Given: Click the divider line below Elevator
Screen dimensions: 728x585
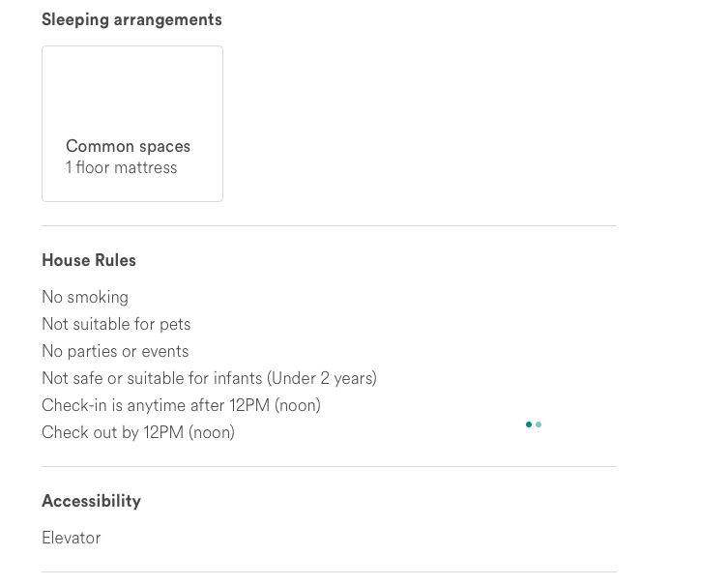Looking at the screenshot, I should (x=329, y=572).
